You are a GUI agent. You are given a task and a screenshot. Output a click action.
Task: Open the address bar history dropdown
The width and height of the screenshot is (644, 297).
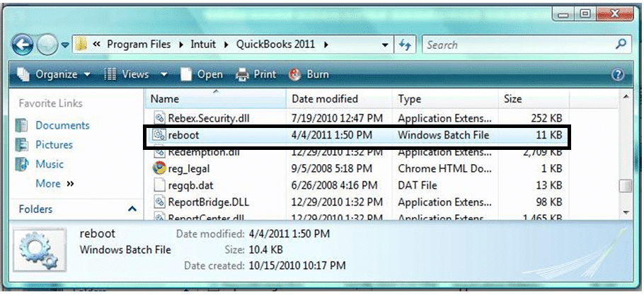385,45
